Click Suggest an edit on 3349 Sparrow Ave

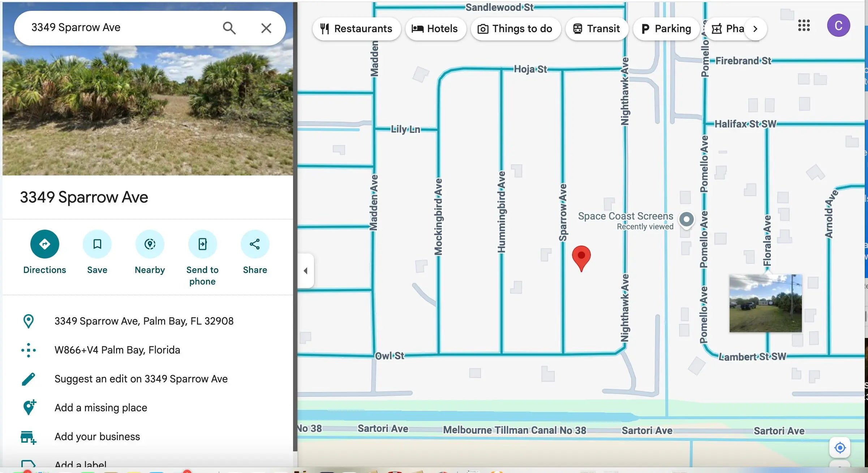tap(141, 379)
